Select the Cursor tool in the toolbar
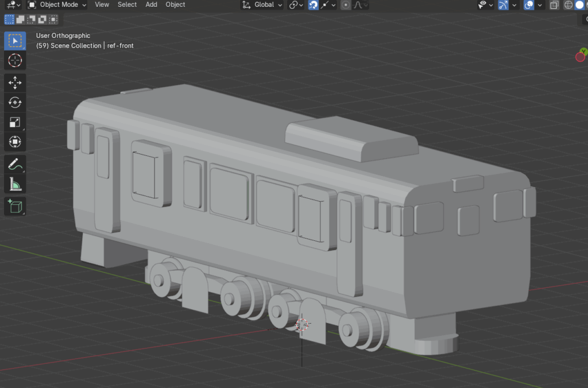 pos(15,60)
